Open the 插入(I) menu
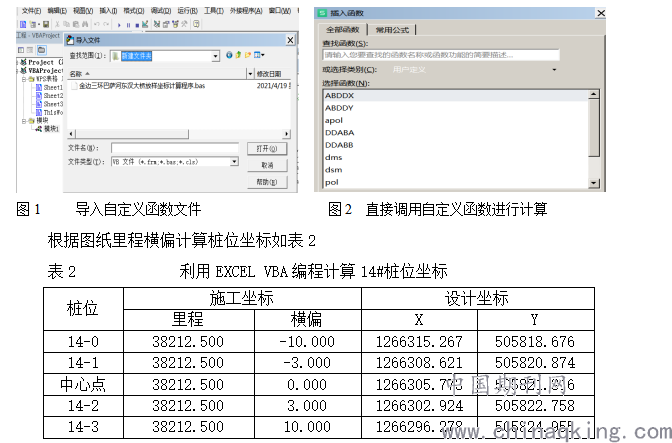Image resolution: width=672 pixels, height=443 pixels. click(108, 10)
